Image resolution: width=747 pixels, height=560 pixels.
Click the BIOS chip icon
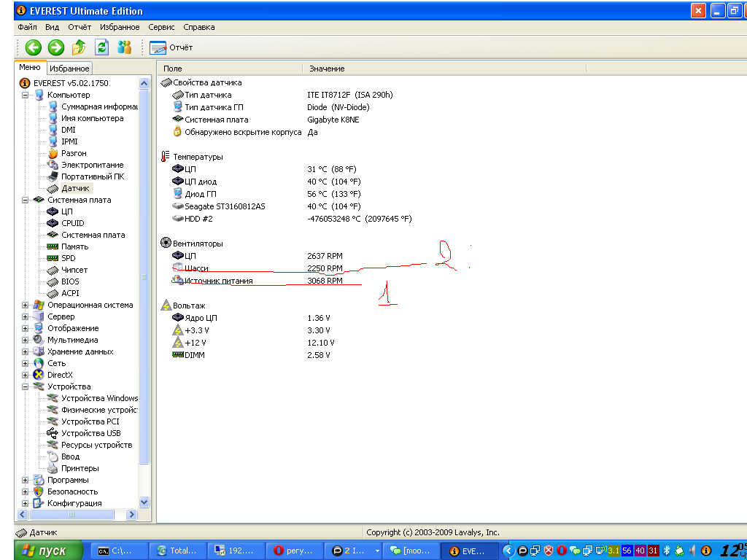tap(53, 282)
